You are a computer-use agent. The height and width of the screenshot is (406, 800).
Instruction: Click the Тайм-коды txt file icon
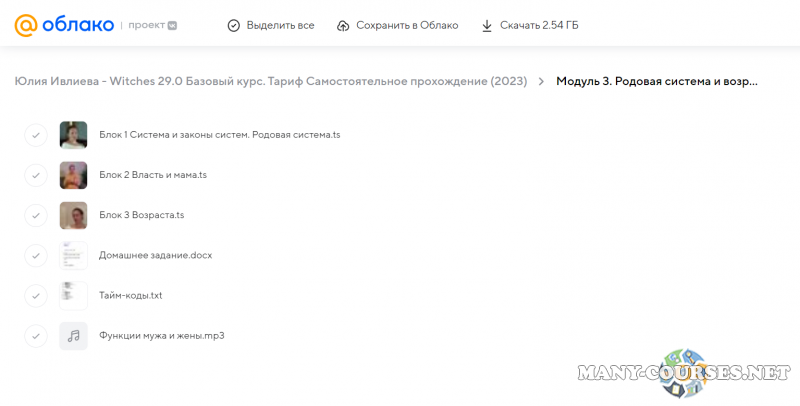73,296
